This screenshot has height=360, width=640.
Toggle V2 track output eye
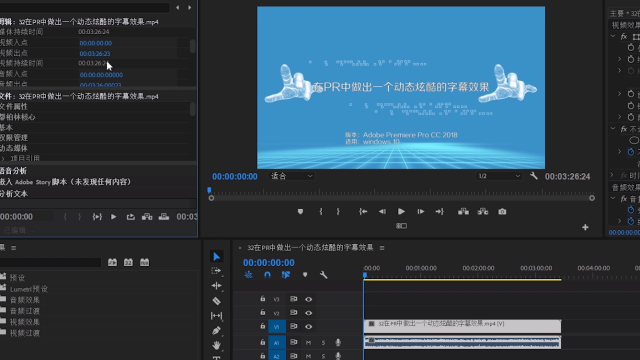pyautogui.click(x=309, y=313)
